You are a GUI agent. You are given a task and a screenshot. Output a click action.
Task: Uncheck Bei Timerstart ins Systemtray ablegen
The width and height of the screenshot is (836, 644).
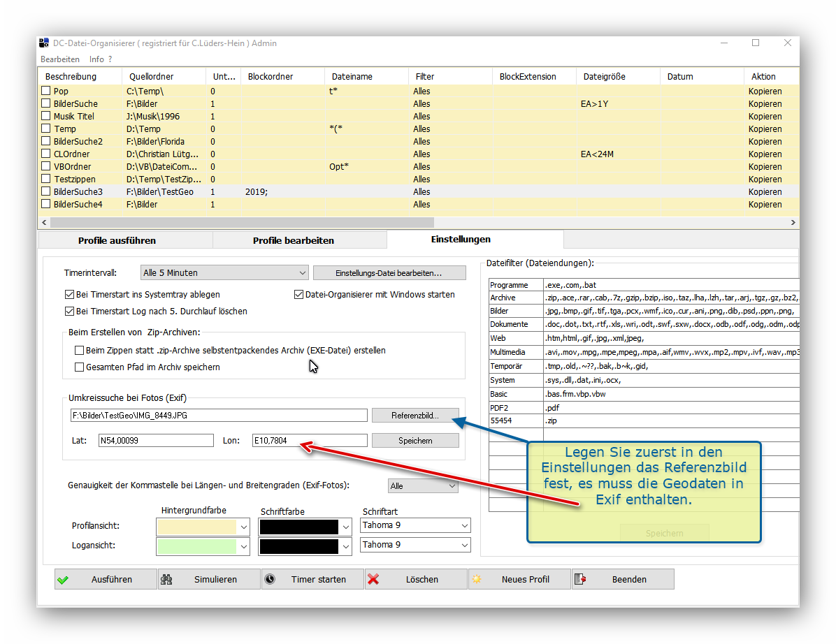coord(69,295)
